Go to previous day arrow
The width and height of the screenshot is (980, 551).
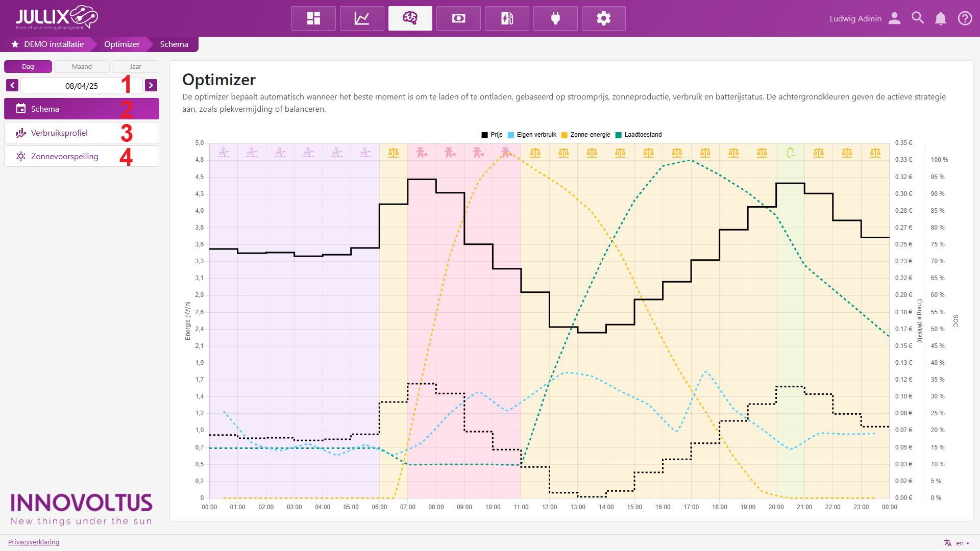[12, 85]
